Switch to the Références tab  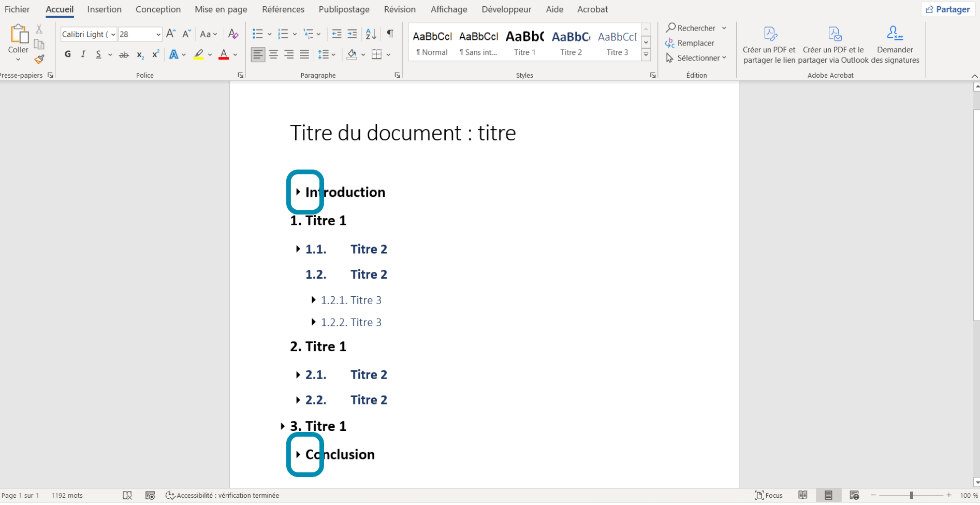283,9
